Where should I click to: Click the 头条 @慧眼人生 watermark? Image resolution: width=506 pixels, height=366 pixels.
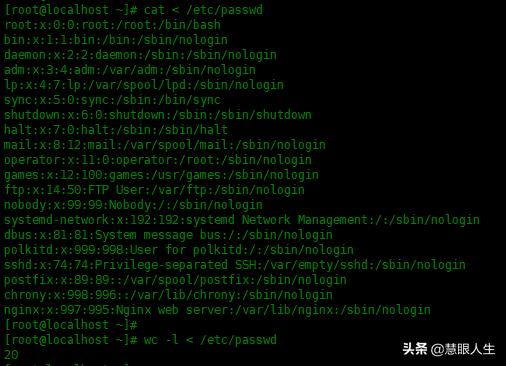coord(449,349)
